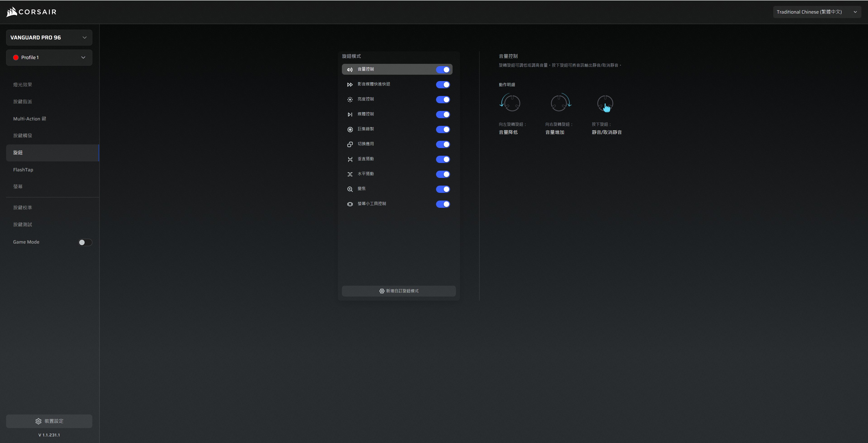This screenshot has height=443, width=868.
Task: Click the 新增自訂旋鈕模式 button
Action: 399,291
